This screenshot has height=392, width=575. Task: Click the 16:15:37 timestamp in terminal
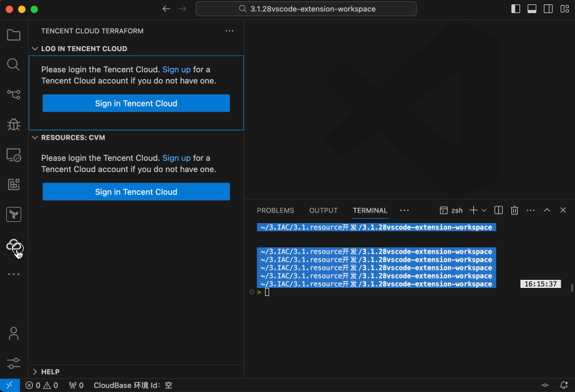coord(540,284)
